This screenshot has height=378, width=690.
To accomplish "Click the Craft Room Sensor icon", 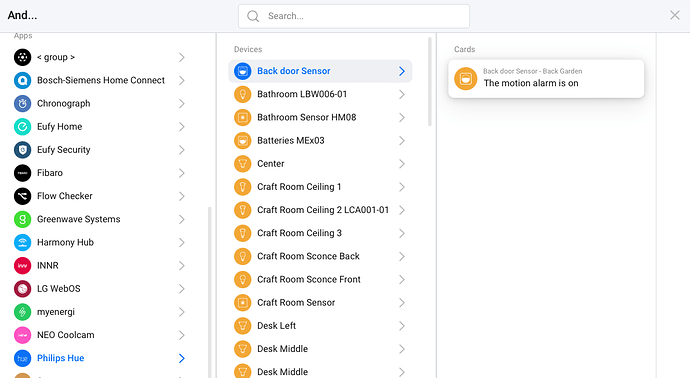I will 242,303.
